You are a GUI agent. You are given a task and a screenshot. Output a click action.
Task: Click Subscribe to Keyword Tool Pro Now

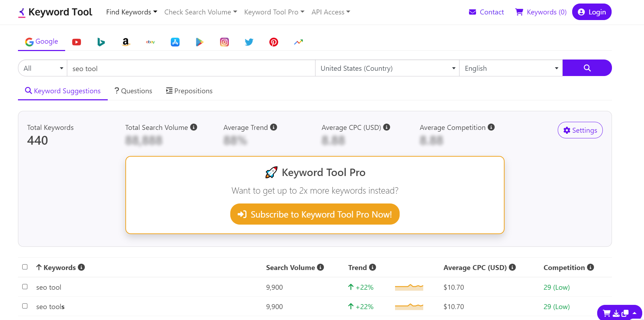pyautogui.click(x=315, y=214)
